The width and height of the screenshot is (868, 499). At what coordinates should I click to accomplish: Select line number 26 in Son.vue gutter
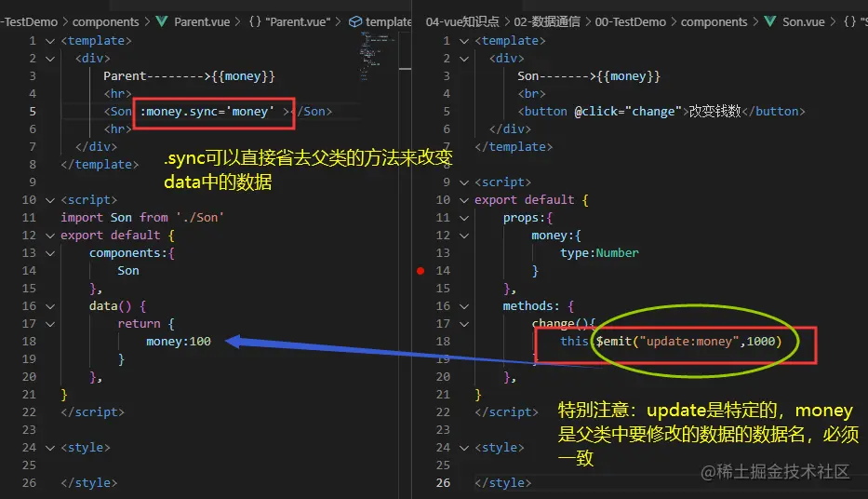444,483
